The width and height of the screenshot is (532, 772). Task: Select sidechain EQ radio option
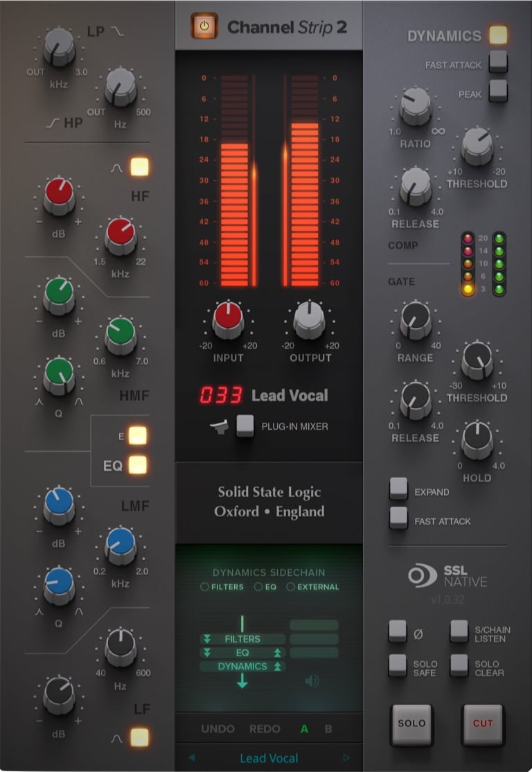pyautogui.click(x=258, y=587)
